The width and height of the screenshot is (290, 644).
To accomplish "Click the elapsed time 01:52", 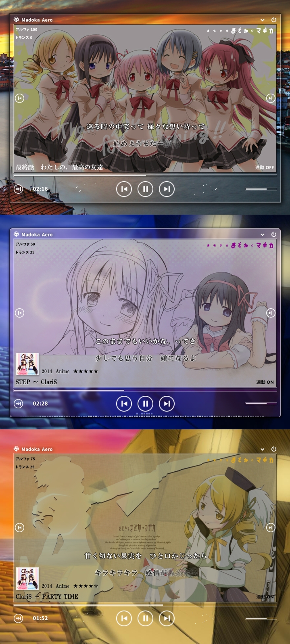I will [x=40, y=618].
